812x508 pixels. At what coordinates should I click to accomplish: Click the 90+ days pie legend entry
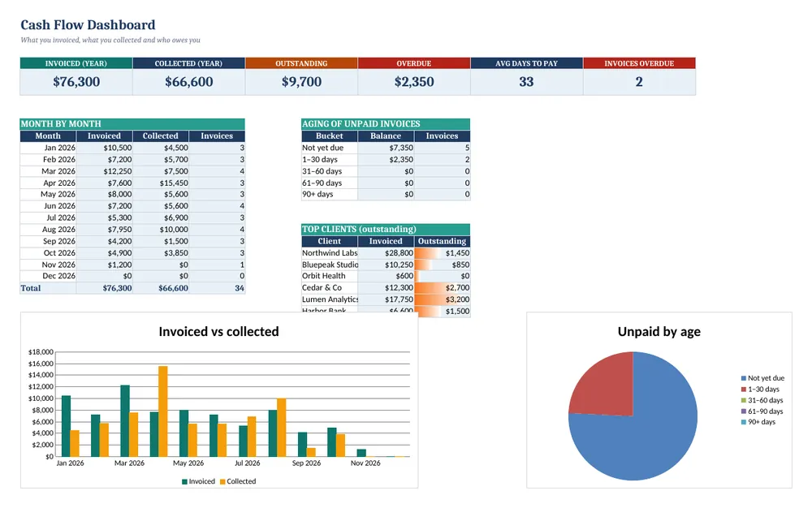pos(758,422)
